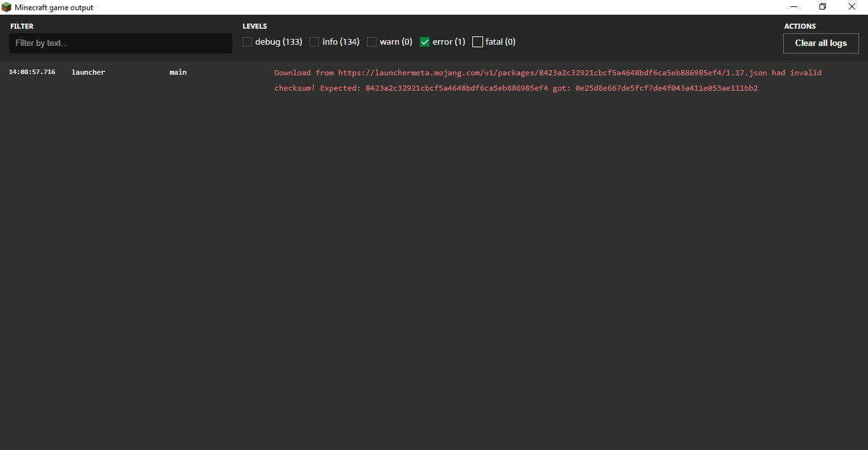Select the 'launcher' source text in log row

(88, 72)
